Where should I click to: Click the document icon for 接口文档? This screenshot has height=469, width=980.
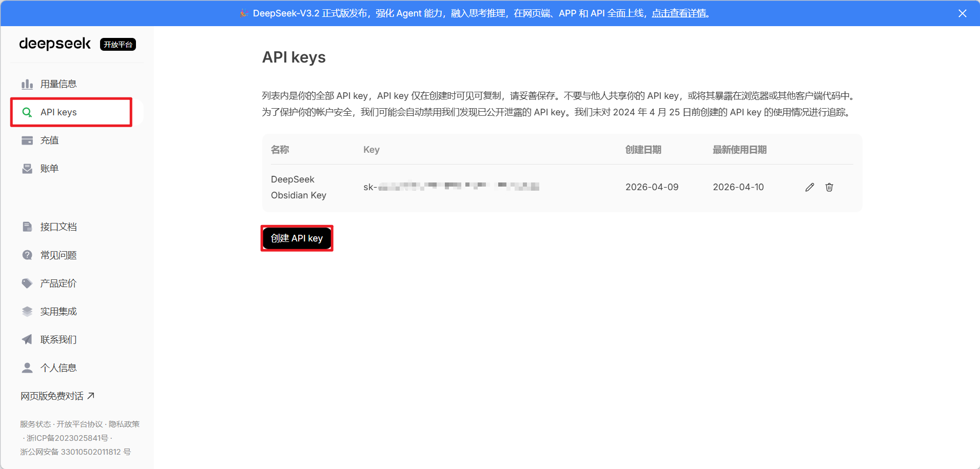[x=27, y=227]
